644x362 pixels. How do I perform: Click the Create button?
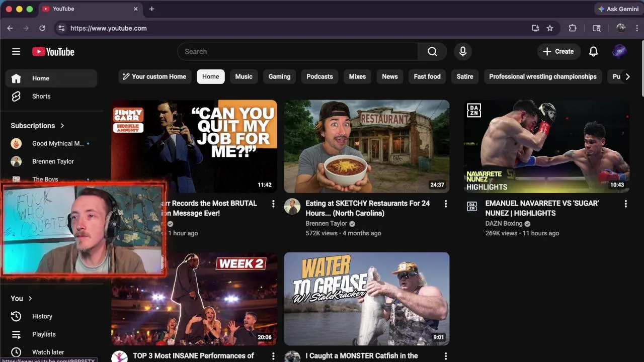point(558,51)
